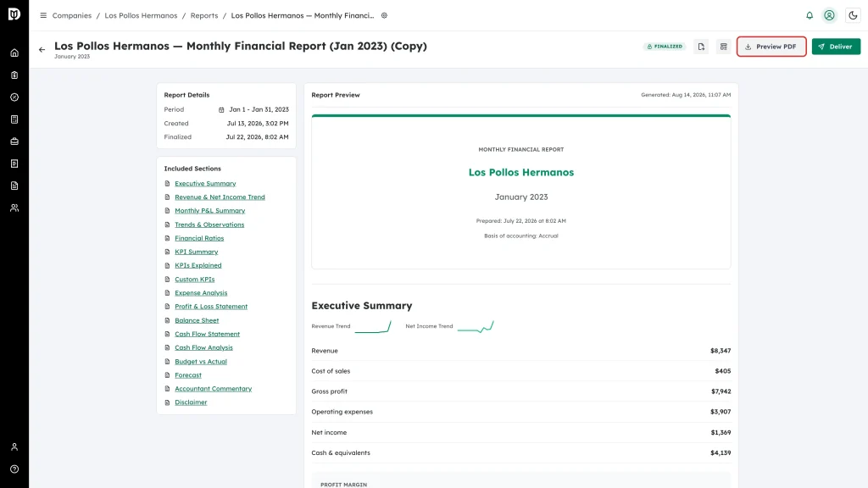Open the briefcase icon in the sidebar
Viewport: 868px width, 488px height.
click(14, 141)
